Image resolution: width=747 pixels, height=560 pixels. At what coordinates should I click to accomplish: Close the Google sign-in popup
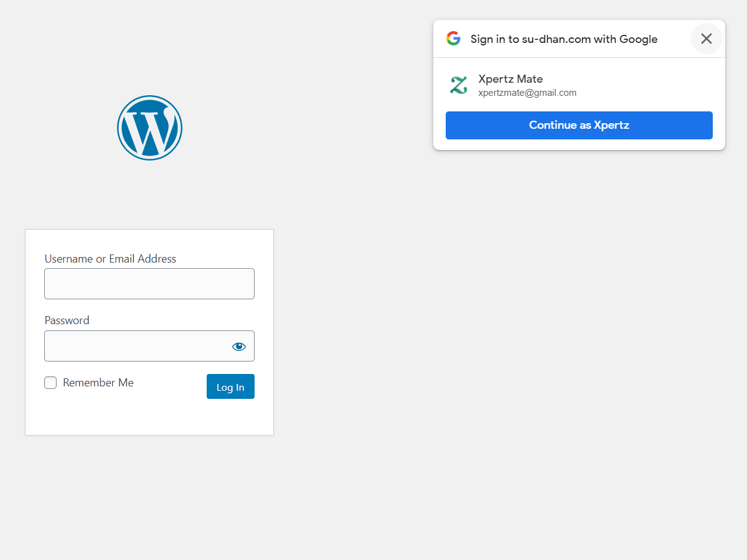click(x=706, y=39)
